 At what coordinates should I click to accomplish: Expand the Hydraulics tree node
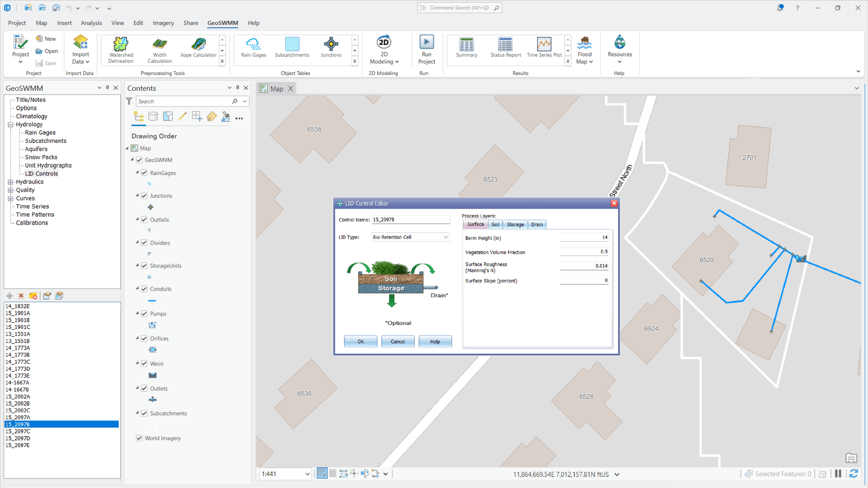(10, 182)
